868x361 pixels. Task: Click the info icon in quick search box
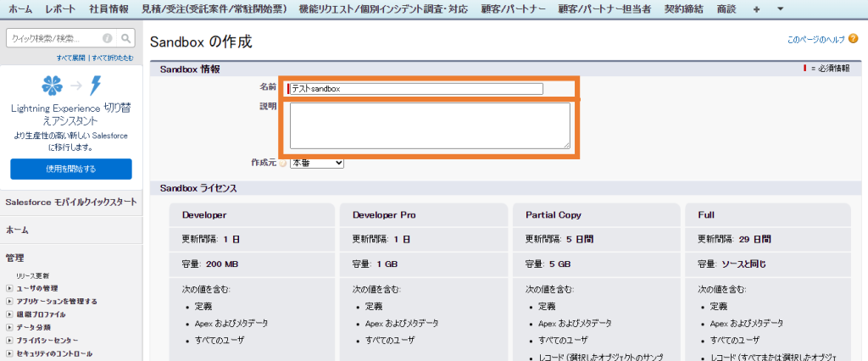tap(108, 38)
